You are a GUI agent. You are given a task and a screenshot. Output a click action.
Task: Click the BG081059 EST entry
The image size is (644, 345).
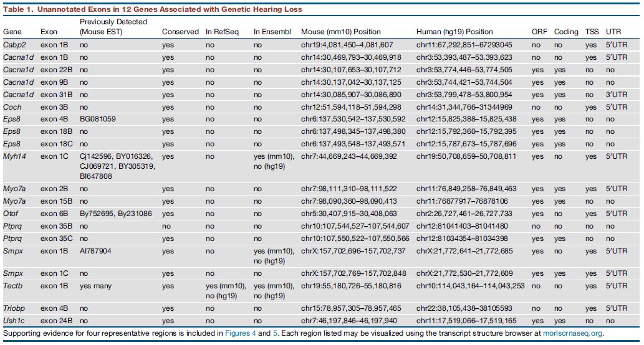point(99,119)
